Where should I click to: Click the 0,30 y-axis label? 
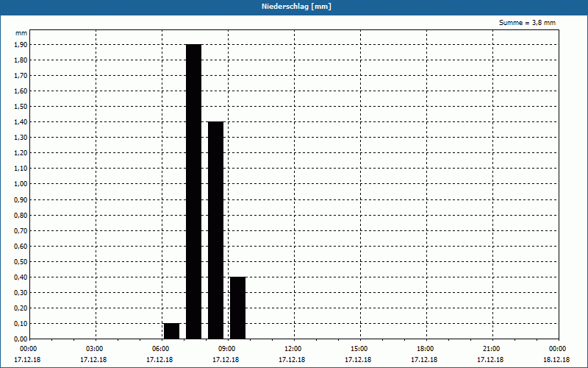pyautogui.click(x=21, y=292)
